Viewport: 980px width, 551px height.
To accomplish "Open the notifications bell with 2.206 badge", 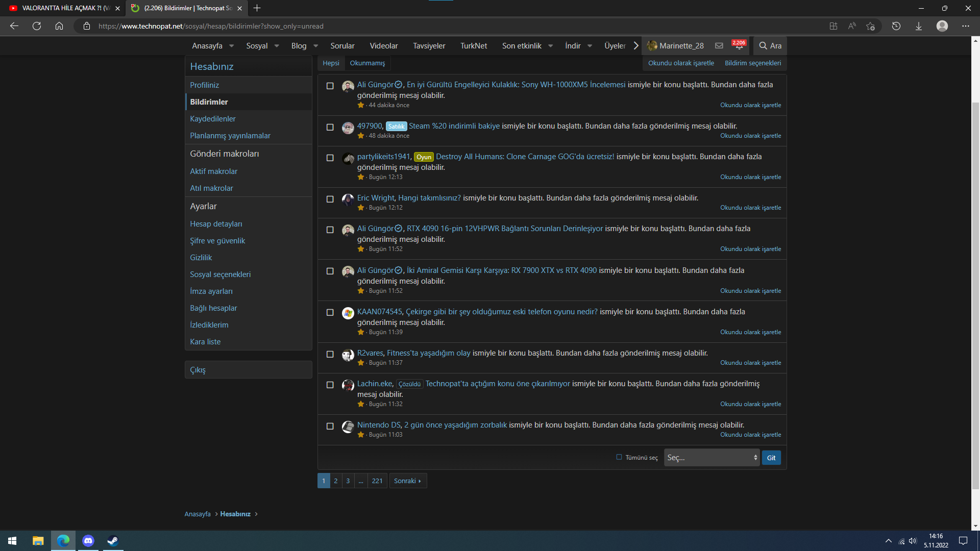I will [x=739, y=46].
